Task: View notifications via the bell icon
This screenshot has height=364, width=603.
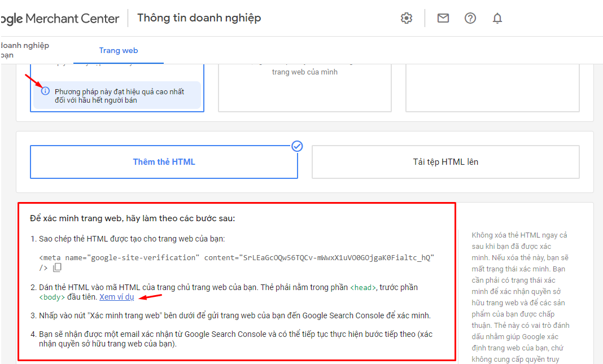Action: pyautogui.click(x=497, y=17)
